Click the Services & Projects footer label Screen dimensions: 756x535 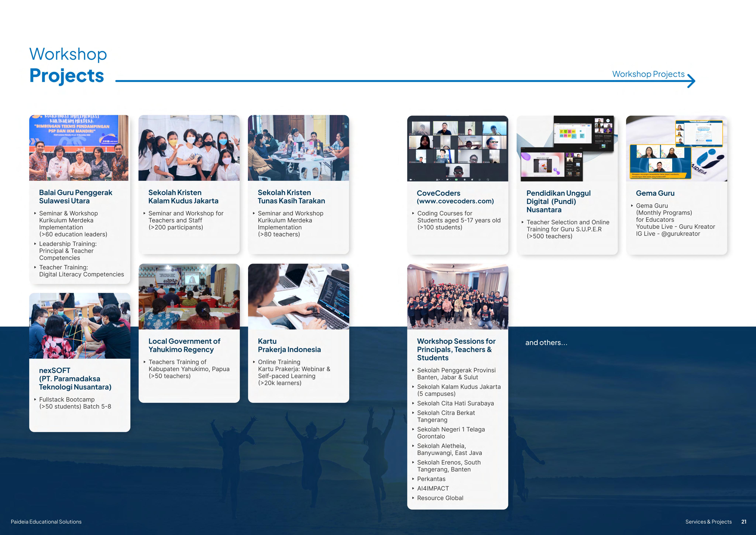(708, 522)
